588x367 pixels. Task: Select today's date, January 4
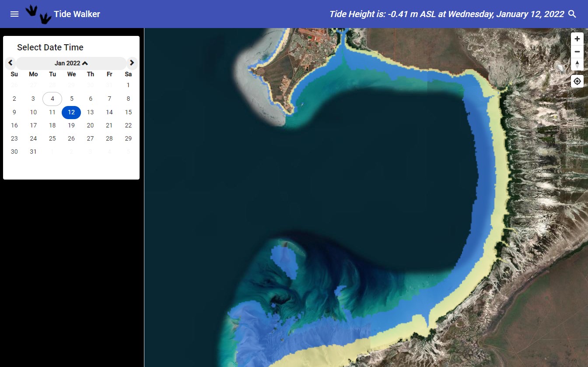[52, 99]
